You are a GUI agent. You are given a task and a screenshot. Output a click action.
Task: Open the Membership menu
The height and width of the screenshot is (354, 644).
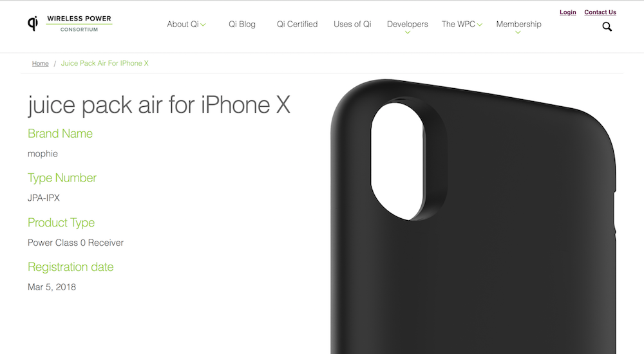(518, 24)
